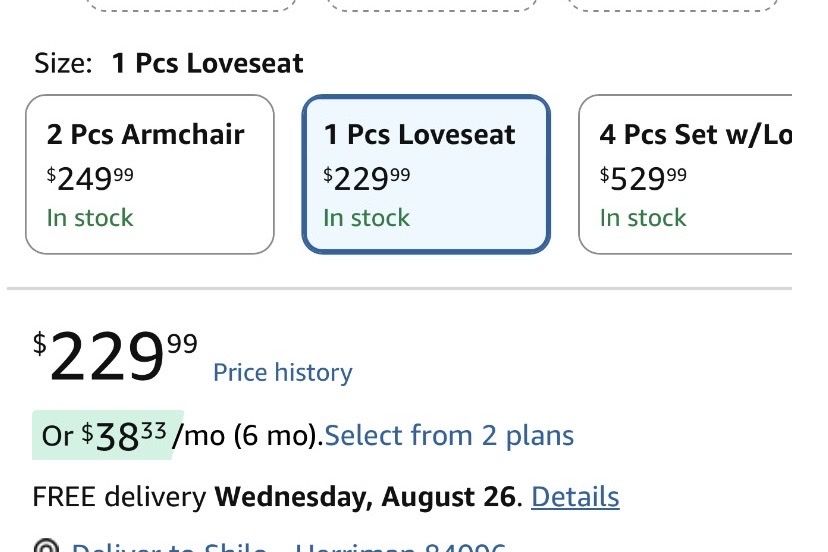
Task: Click In stock under 4 Pcs Set
Action: click(x=643, y=218)
